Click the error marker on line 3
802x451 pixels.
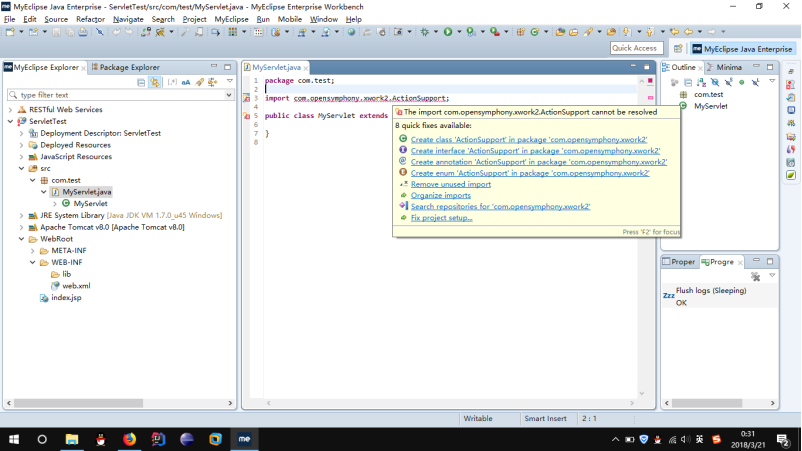[x=247, y=98]
